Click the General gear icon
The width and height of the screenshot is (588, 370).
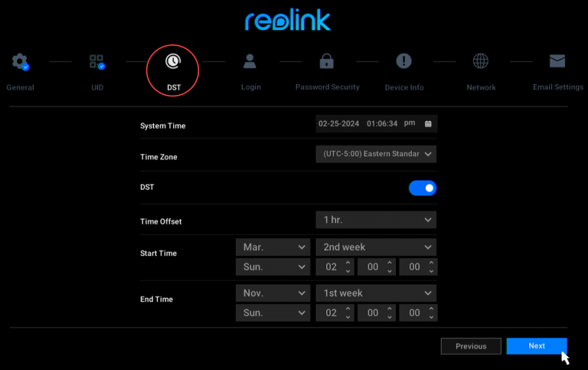pyautogui.click(x=20, y=62)
